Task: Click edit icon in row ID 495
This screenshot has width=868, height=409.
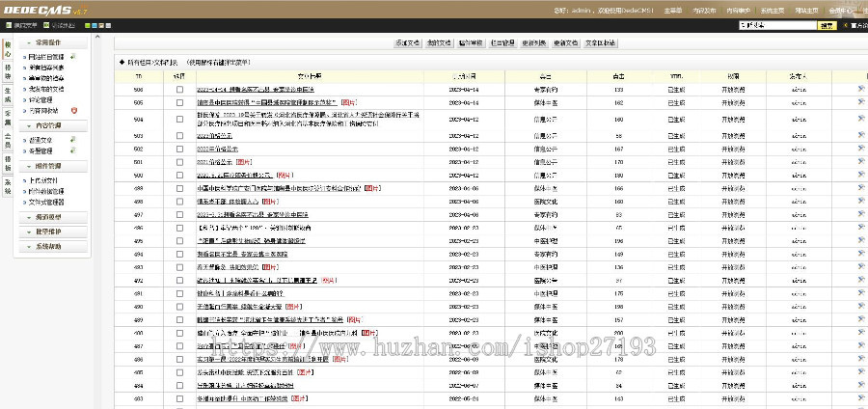Action: [x=861, y=241]
